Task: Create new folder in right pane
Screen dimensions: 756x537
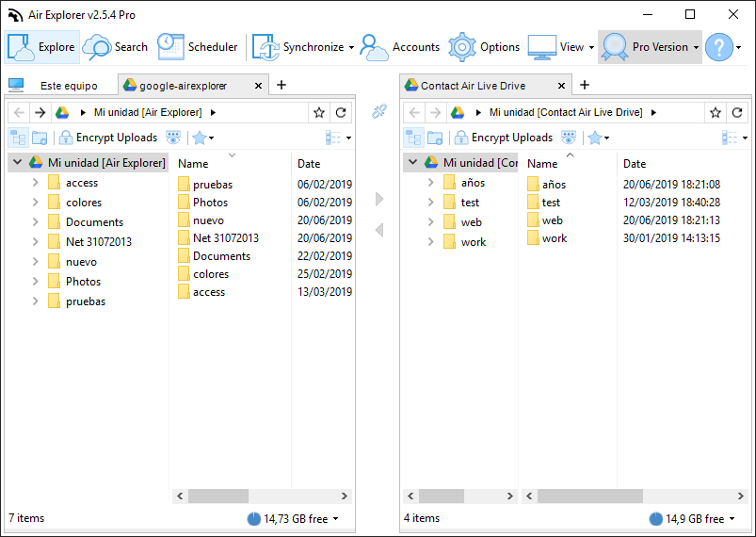Action: pyautogui.click(x=435, y=138)
